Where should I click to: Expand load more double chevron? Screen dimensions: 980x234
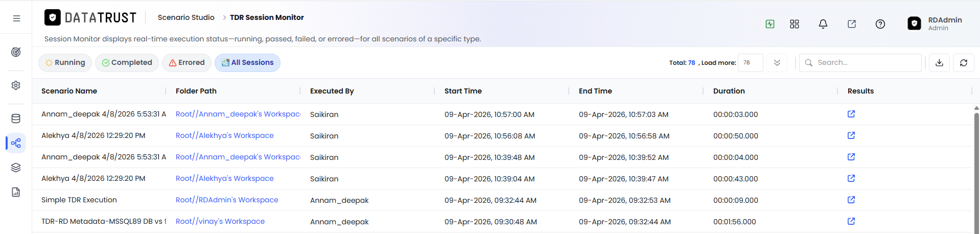[x=777, y=63]
